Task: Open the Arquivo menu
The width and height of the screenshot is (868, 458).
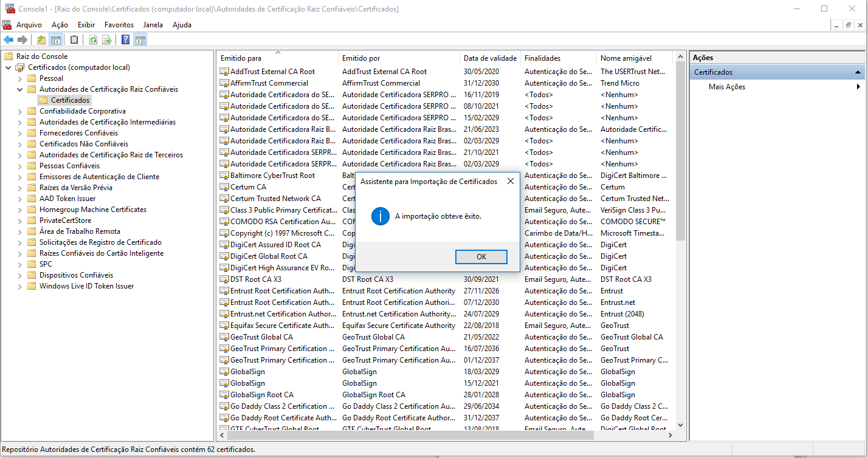Action: (29, 25)
